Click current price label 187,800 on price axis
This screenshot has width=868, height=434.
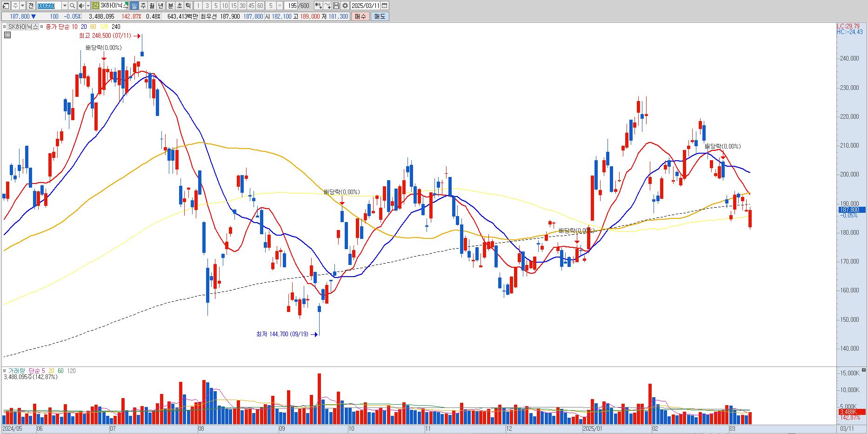pyautogui.click(x=852, y=210)
